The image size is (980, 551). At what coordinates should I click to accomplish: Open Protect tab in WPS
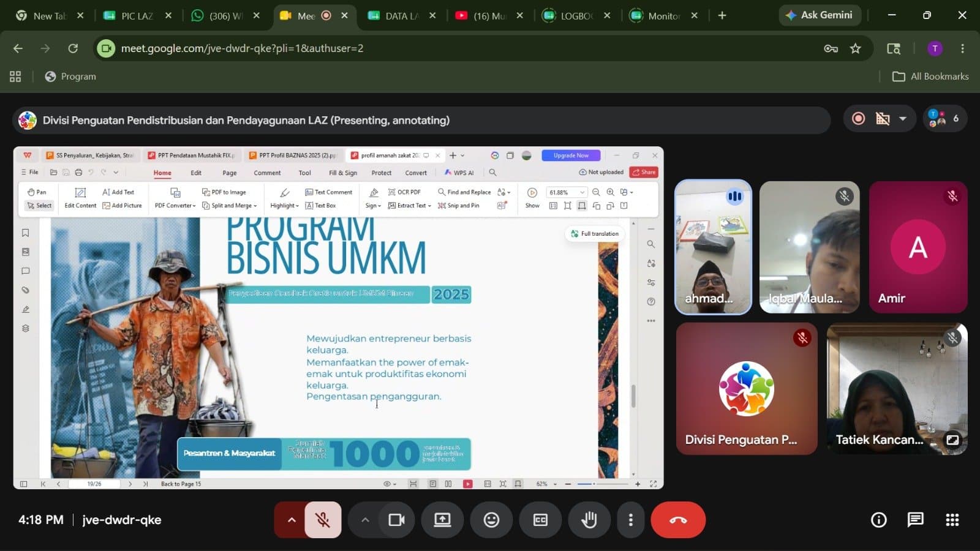tap(381, 173)
